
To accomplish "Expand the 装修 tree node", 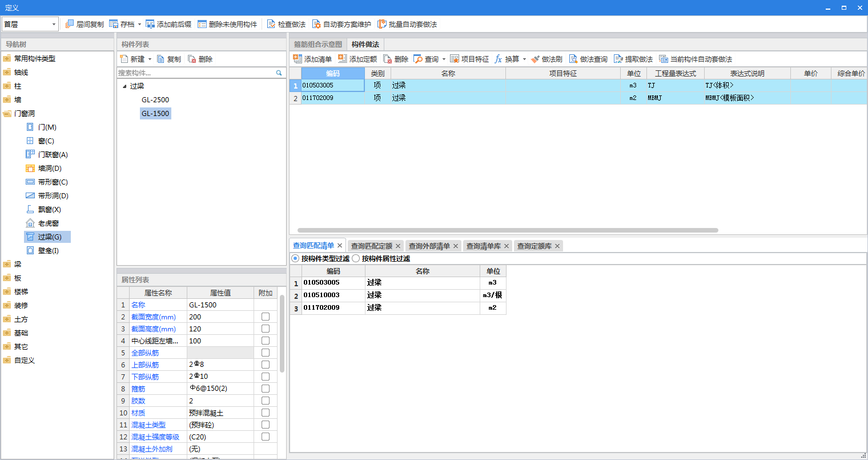I will click(7, 306).
